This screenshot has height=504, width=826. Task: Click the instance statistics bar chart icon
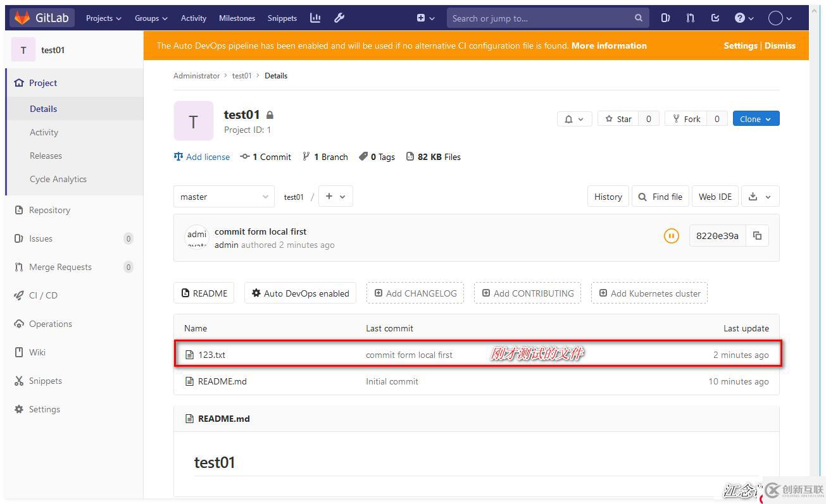(x=315, y=18)
